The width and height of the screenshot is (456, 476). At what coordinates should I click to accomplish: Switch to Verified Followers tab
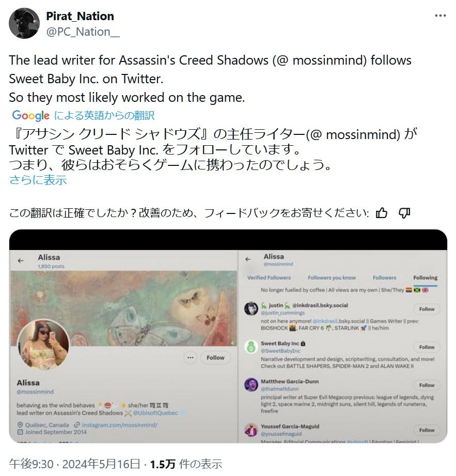tap(269, 278)
